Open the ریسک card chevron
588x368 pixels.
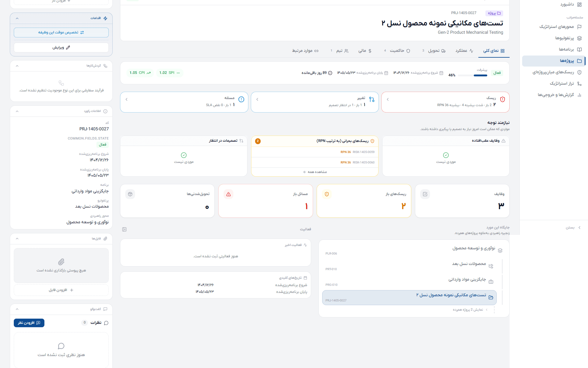(x=388, y=99)
